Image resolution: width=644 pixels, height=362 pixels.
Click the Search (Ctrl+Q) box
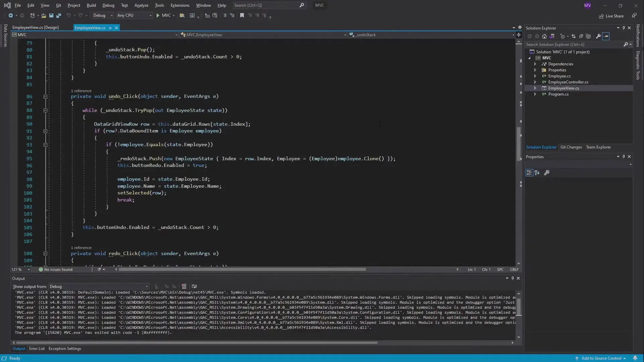click(269, 5)
